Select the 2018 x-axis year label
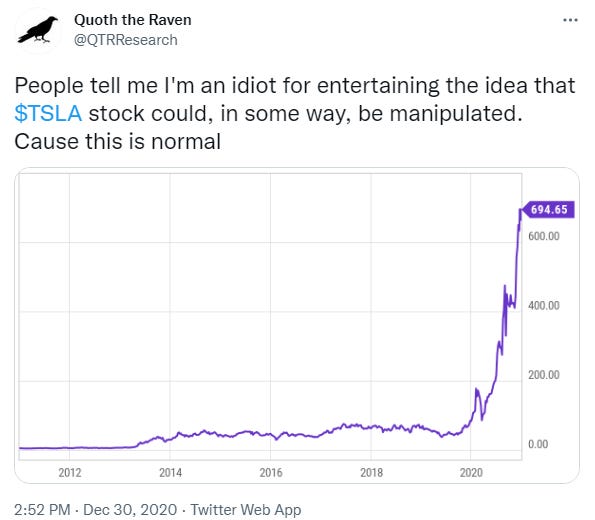 click(371, 473)
